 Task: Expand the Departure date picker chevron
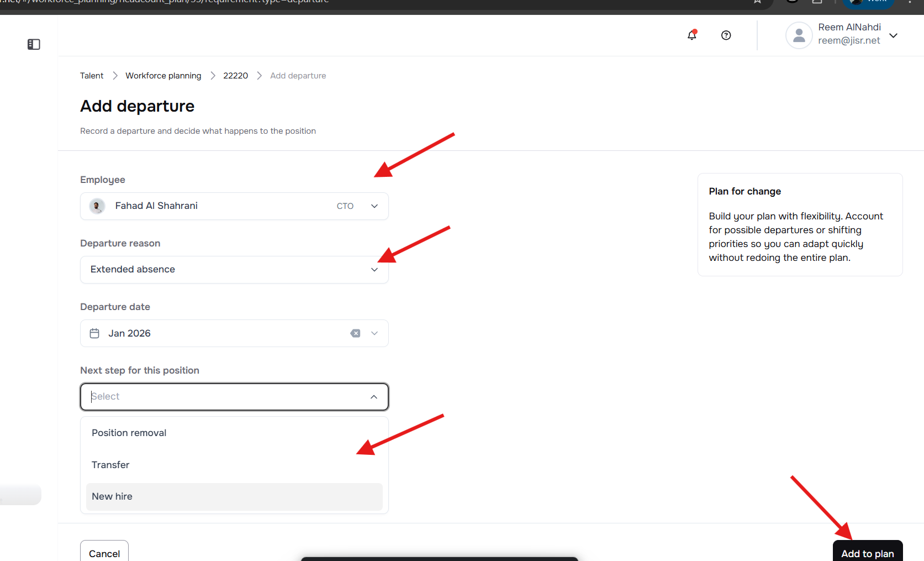[x=374, y=333]
